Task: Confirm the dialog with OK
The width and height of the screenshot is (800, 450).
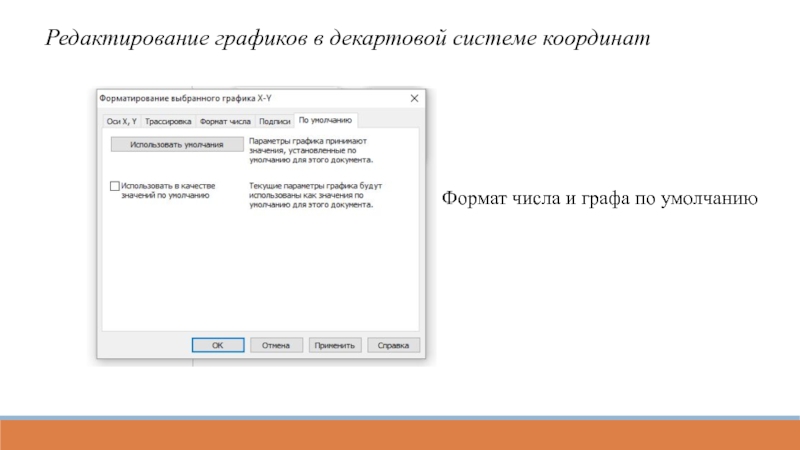Action: pyautogui.click(x=217, y=345)
